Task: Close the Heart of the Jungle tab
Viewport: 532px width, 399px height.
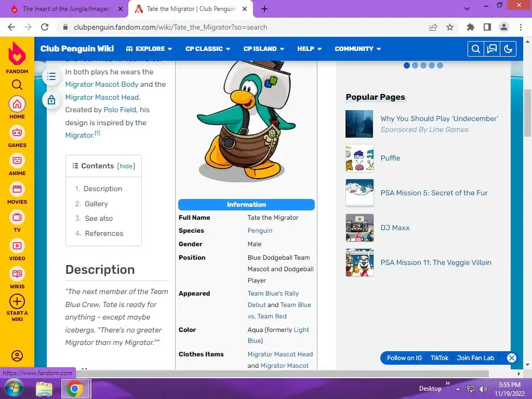Action: 121,9
